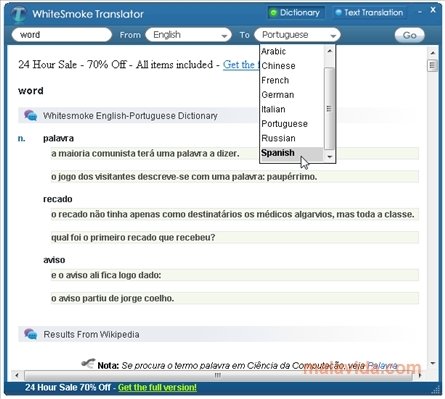Click the blue dot on Text Translation tab
This screenshot has width=445, height=399.
(x=339, y=13)
